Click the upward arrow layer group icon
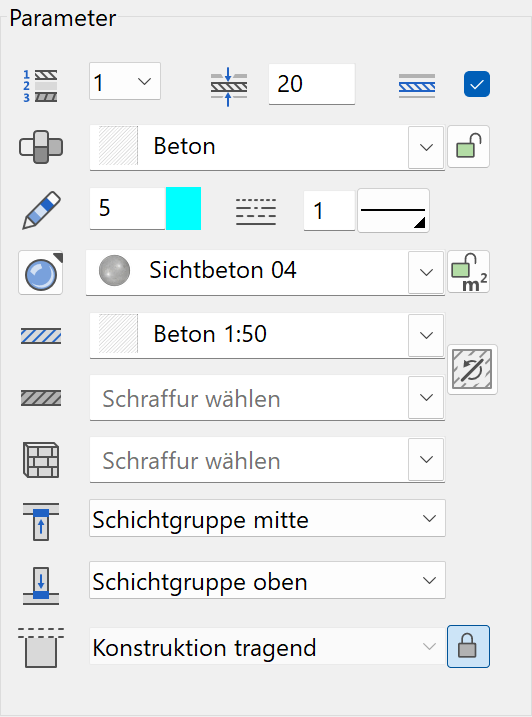This screenshot has height=717, width=532. [41, 521]
